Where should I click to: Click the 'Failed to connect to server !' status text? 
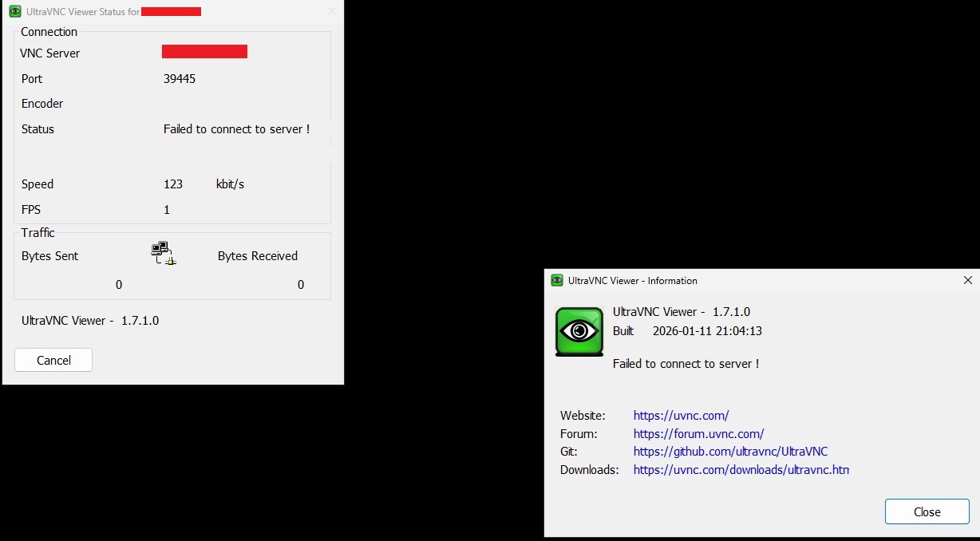click(236, 129)
